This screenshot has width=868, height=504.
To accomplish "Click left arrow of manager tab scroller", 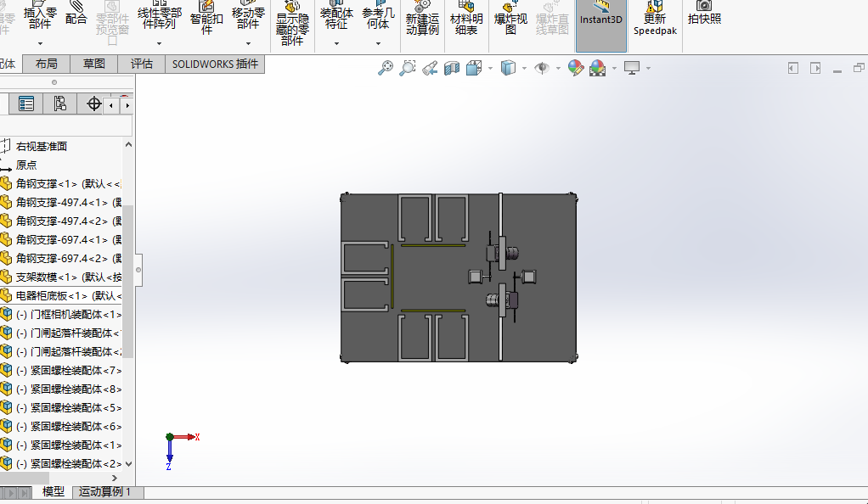I will click(x=111, y=105).
